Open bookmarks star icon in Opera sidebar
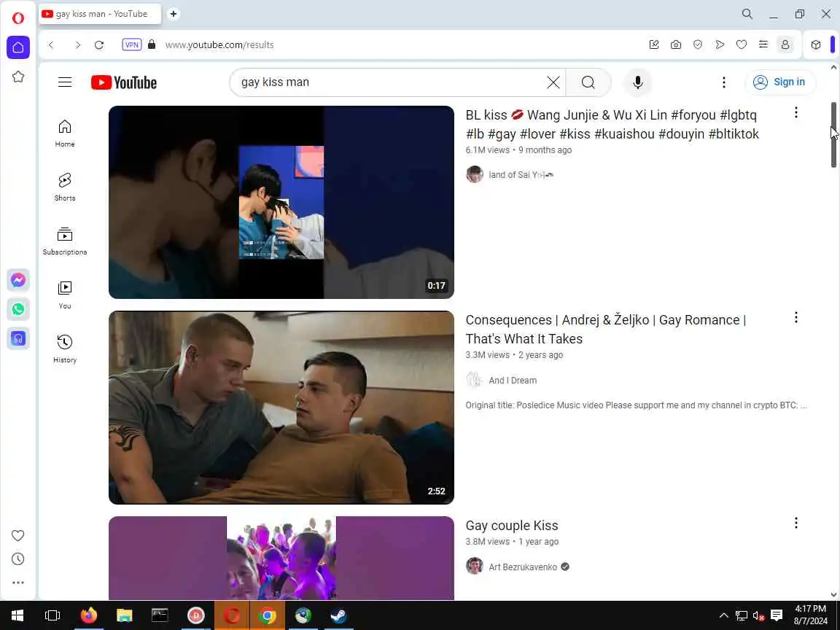Image resolution: width=840 pixels, height=630 pixels. click(x=17, y=77)
